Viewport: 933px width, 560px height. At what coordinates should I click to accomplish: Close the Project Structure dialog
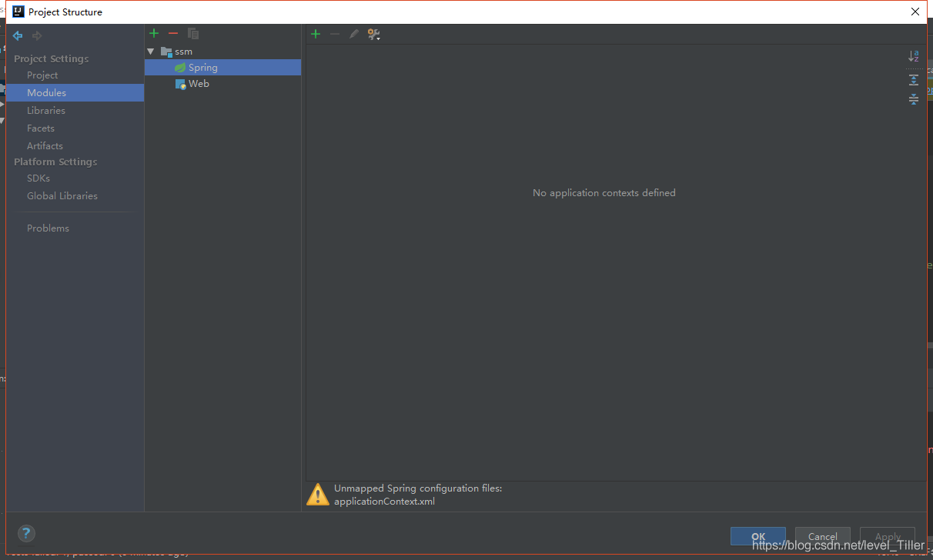click(x=915, y=12)
